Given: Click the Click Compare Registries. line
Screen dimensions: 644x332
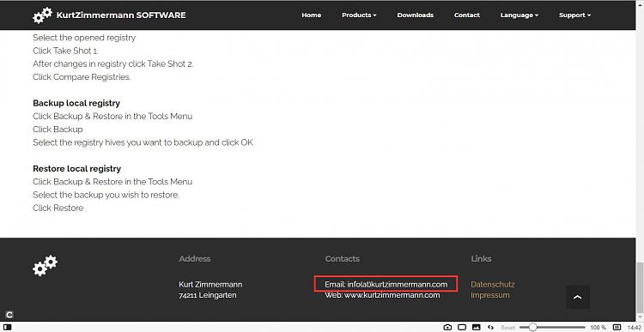Looking at the screenshot, I should 82,76.
